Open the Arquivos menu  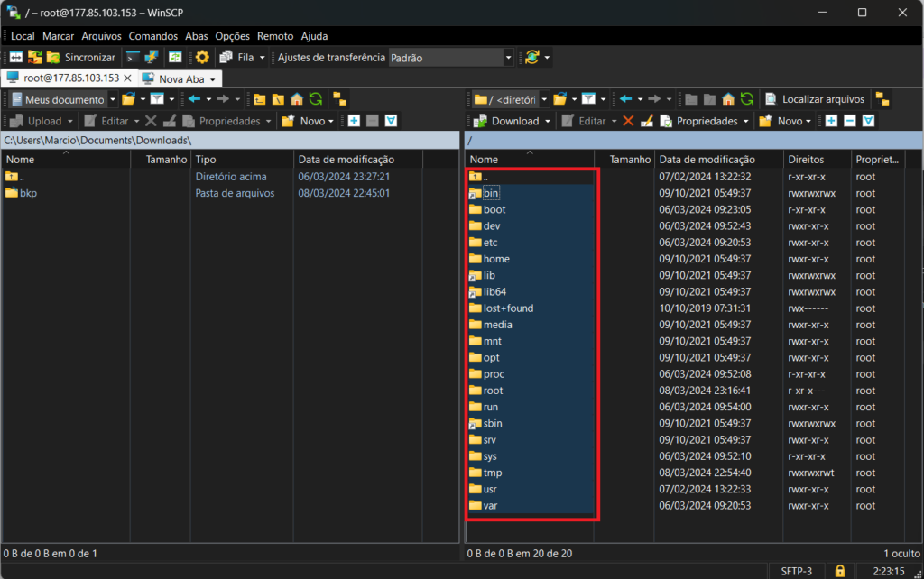[101, 36]
